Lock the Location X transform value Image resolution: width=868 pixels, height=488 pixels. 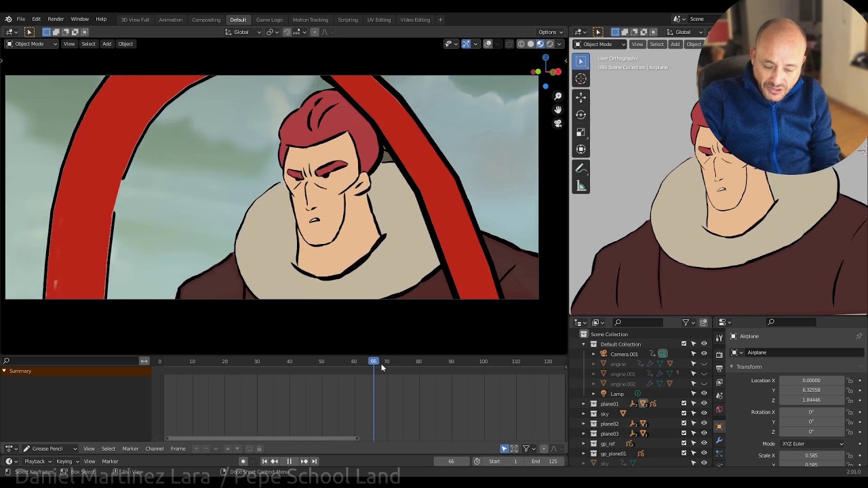[x=850, y=381]
